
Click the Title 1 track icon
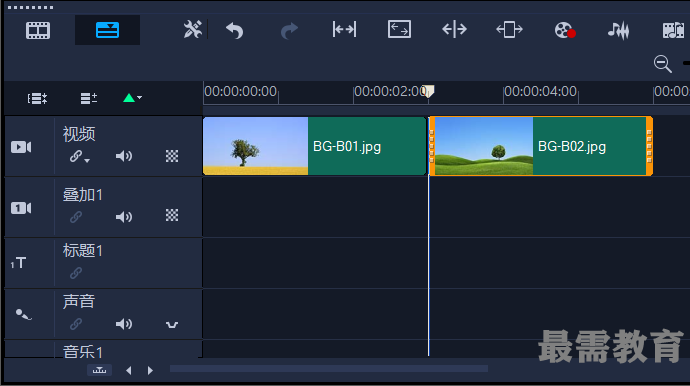click(x=18, y=263)
